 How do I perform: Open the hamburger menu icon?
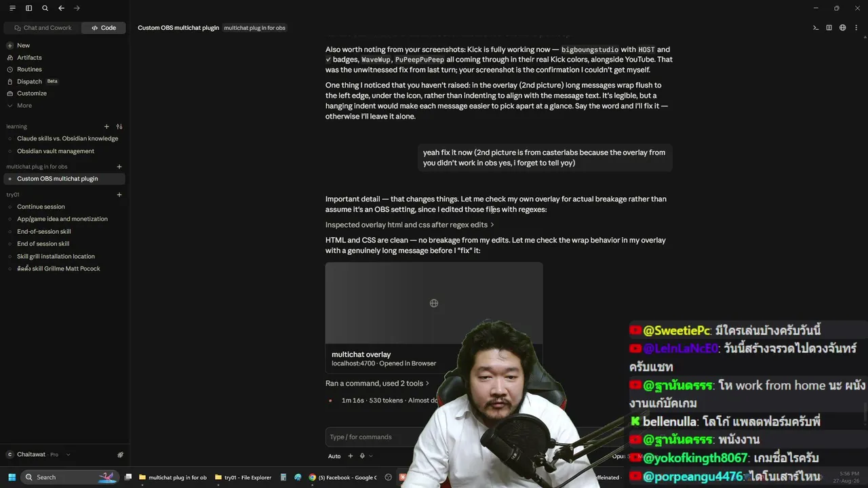point(12,8)
